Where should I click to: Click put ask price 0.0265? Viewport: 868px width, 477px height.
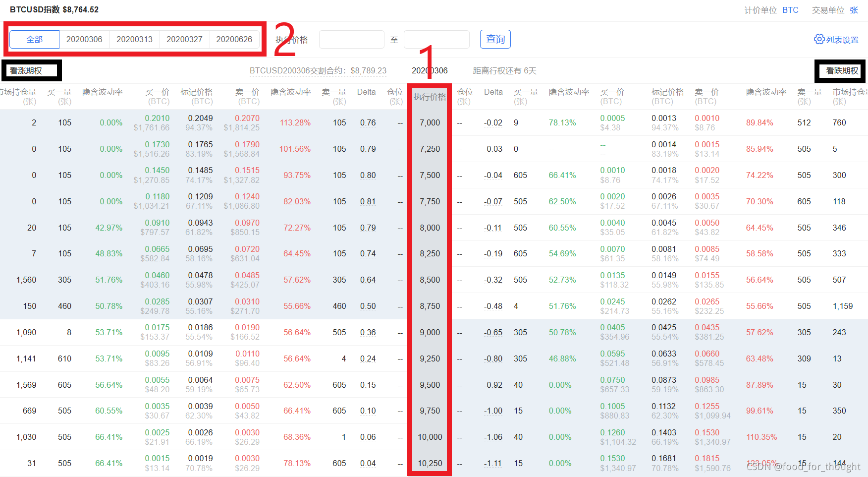click(707, 301)
